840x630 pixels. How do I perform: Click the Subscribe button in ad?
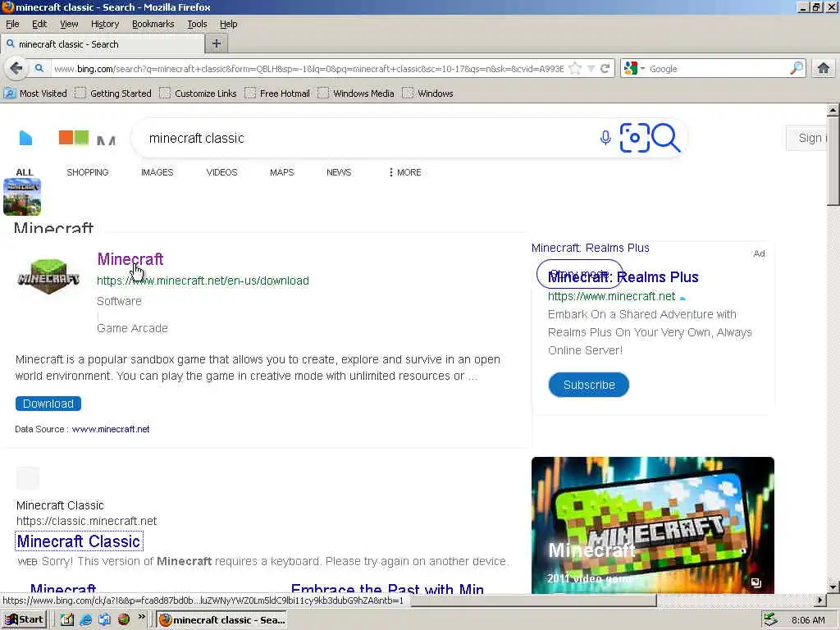click(589, 385)
